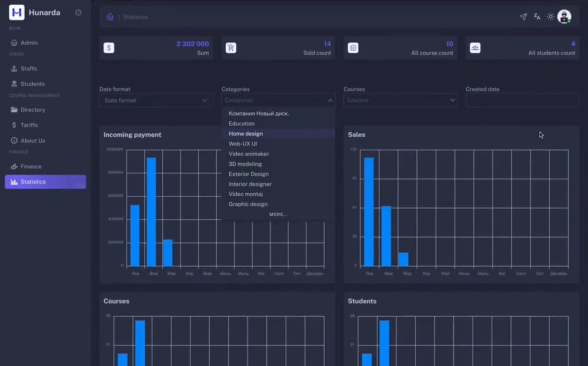Select Graphic design category option
The image size is (588, 366).
(278, 204)
